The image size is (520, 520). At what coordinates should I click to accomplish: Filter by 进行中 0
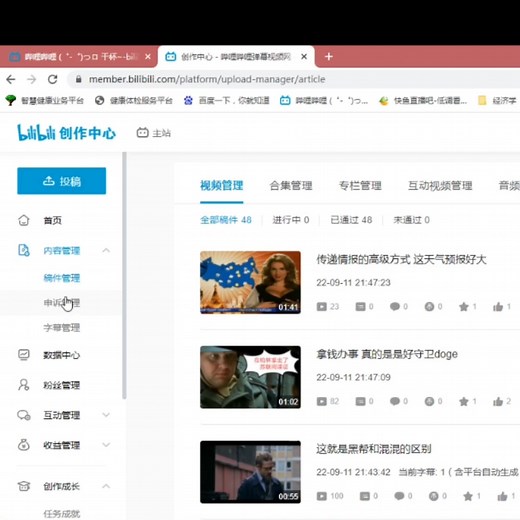click(x=291, y=220)
